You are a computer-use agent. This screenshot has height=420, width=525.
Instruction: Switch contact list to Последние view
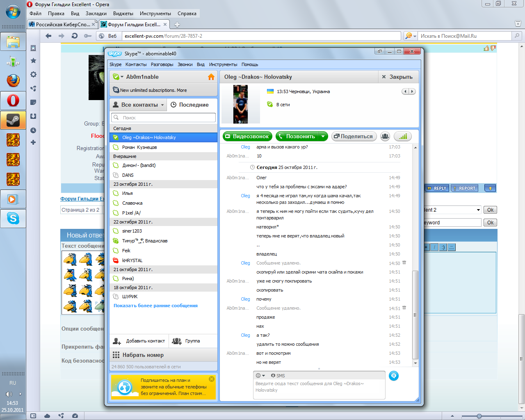[x=189, y=105]
